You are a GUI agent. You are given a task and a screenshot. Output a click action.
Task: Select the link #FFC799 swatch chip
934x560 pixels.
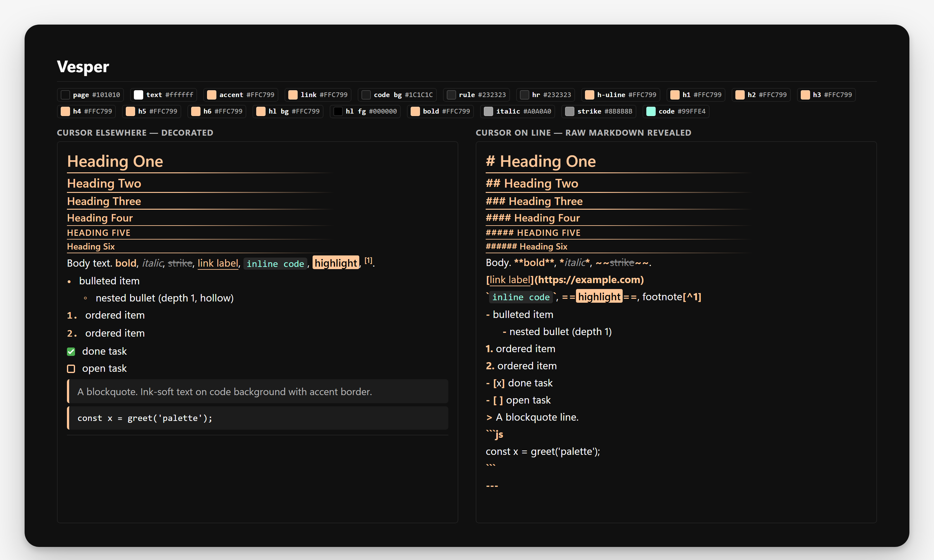pos(318,95)
